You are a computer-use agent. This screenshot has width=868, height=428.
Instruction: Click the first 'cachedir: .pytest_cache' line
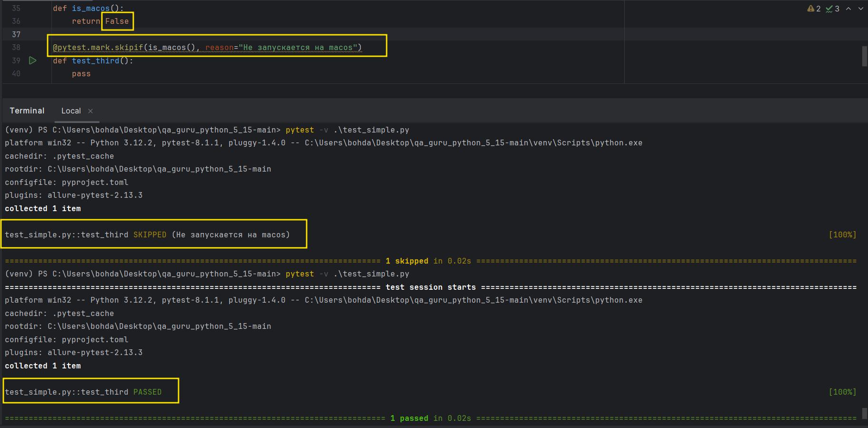click(60, 156)
